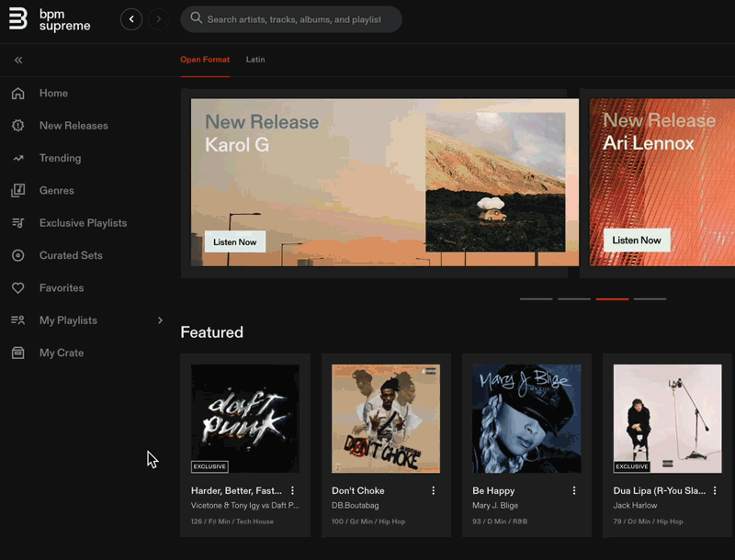Select second carousel indicator dash
The height and width of the screenshot is (560, 735).
(574, 298)
